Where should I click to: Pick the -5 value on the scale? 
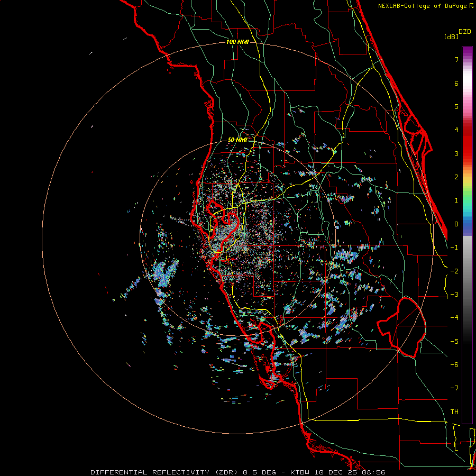point(454,342)
